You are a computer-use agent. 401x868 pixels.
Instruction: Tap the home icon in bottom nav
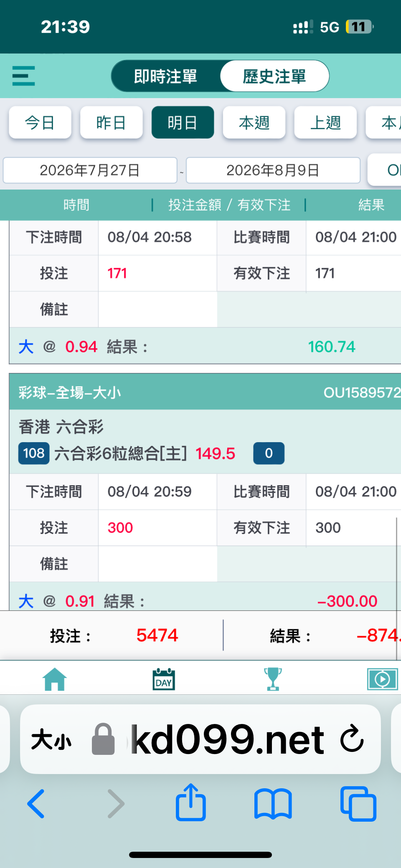(55, 679)
